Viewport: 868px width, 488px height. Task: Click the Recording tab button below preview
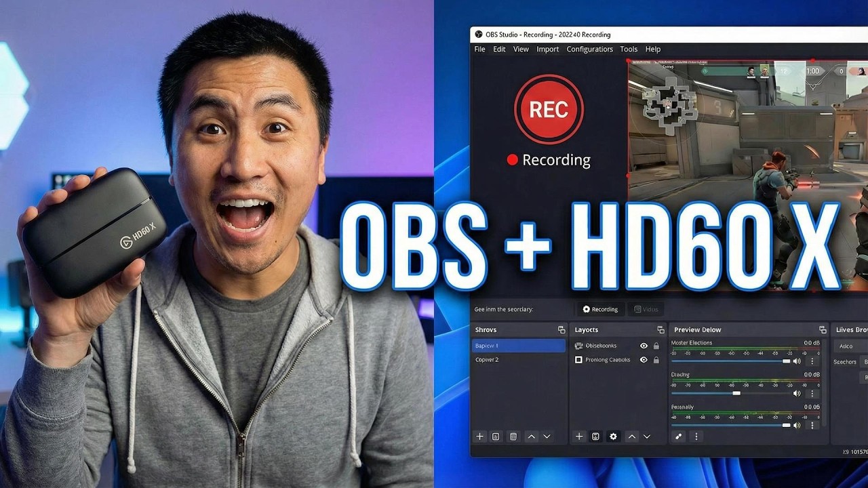[600, 309]
